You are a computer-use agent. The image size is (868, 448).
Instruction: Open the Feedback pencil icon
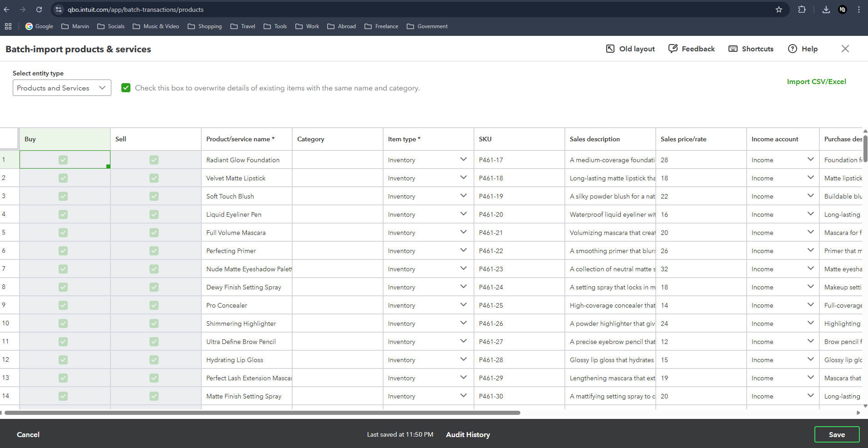(x=673, y=49)
